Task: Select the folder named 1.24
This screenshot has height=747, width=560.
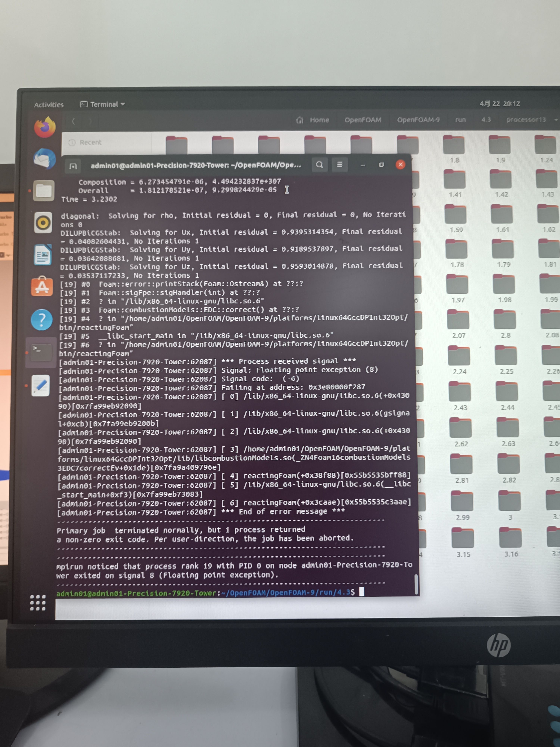Action: click(x=546, y=149)
